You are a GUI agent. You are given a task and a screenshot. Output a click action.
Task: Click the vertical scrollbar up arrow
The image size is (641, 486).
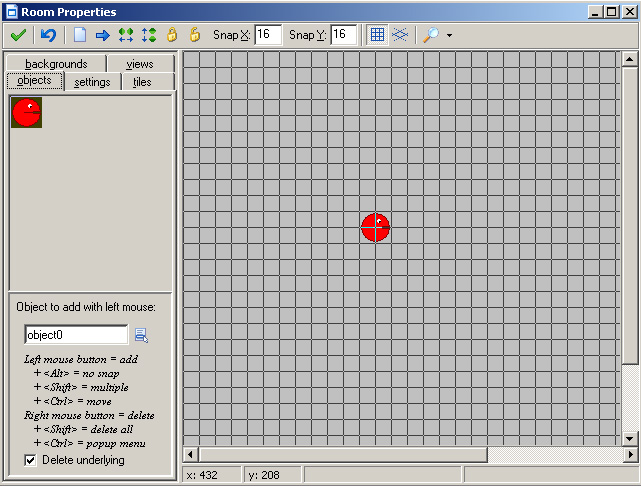click(x=630, y=60)
